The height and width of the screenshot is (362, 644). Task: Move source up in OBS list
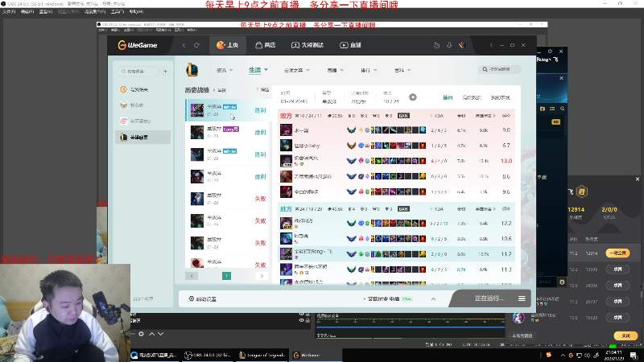pos(151,334)
